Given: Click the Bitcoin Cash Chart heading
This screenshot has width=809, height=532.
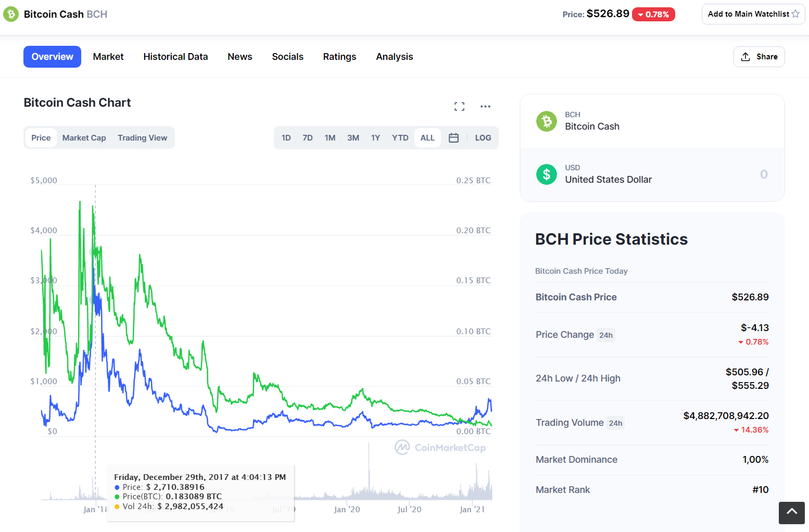Looking at the screenshot, I should click(78, 103).
